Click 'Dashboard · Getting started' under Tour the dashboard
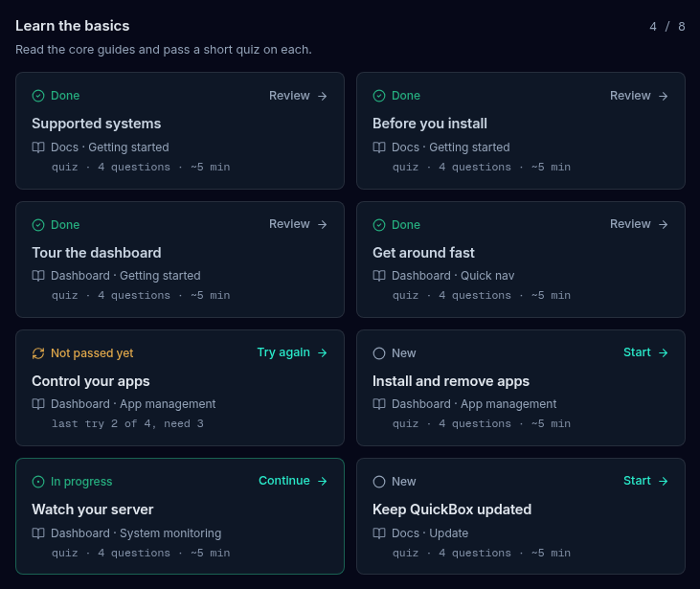The width and height of the screenshot is (700, 589). coord(125,276)
